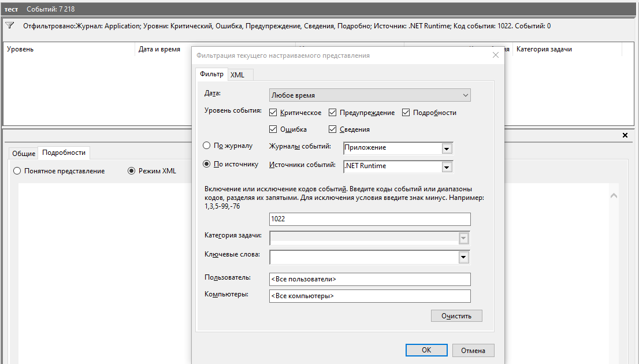Screen dimensions: 639x364
Task: Click the event ID field containing 1022
Action: (x=370, y=220)
